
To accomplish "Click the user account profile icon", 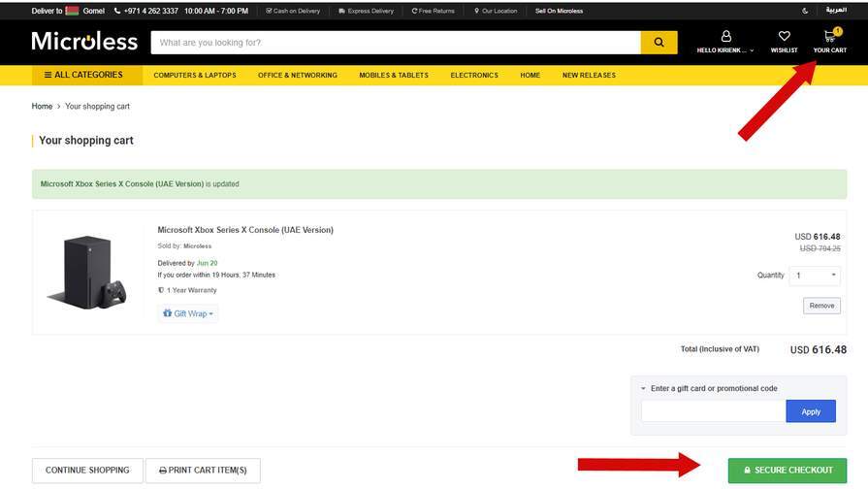I will pos(725,37).
